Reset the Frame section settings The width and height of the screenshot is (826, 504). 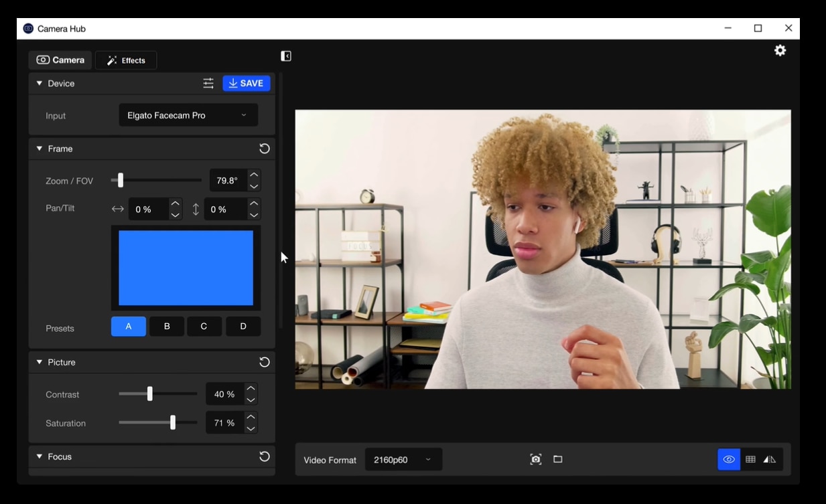265,149
